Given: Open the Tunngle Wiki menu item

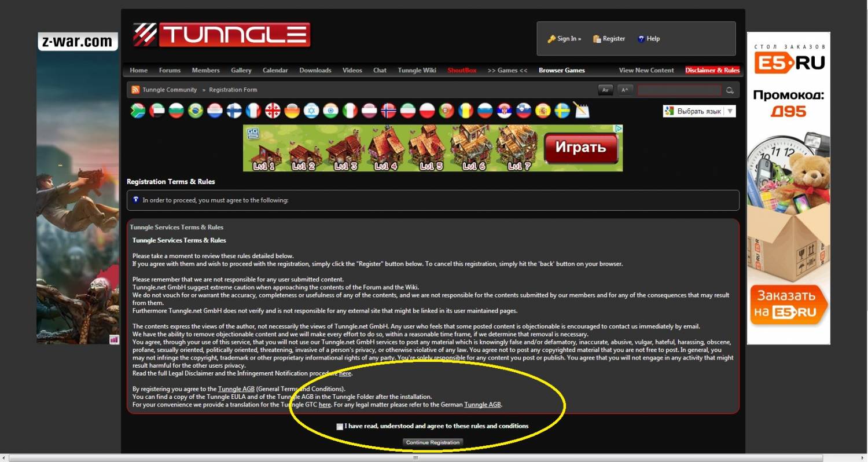Looking at the screenshot, I should tap(417, 71).
